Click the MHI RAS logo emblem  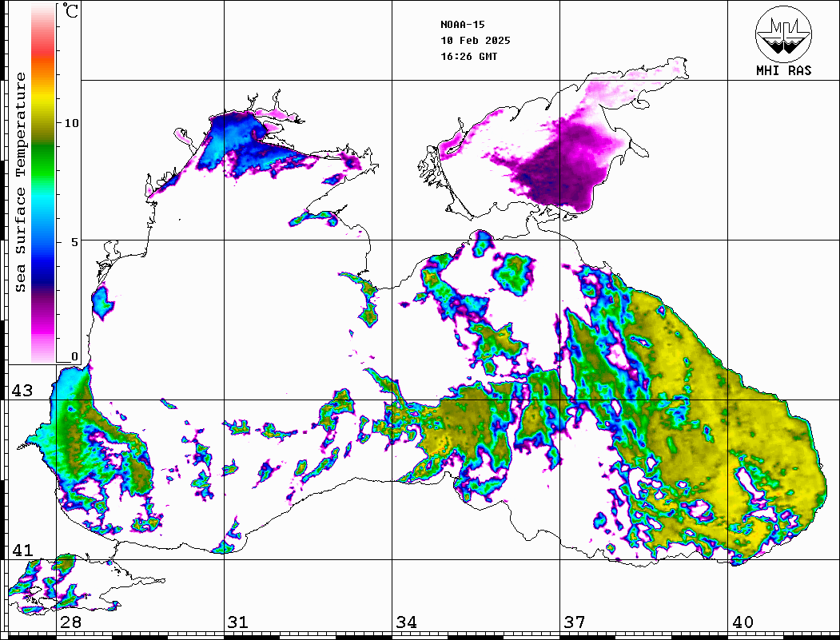pyautogui.click(x=783, y=34)
